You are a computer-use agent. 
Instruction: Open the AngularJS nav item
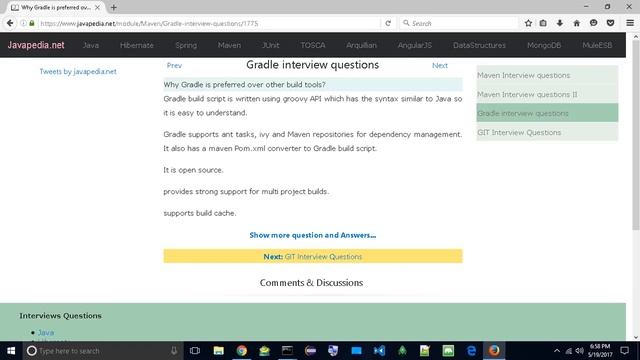tap(415, 45)
